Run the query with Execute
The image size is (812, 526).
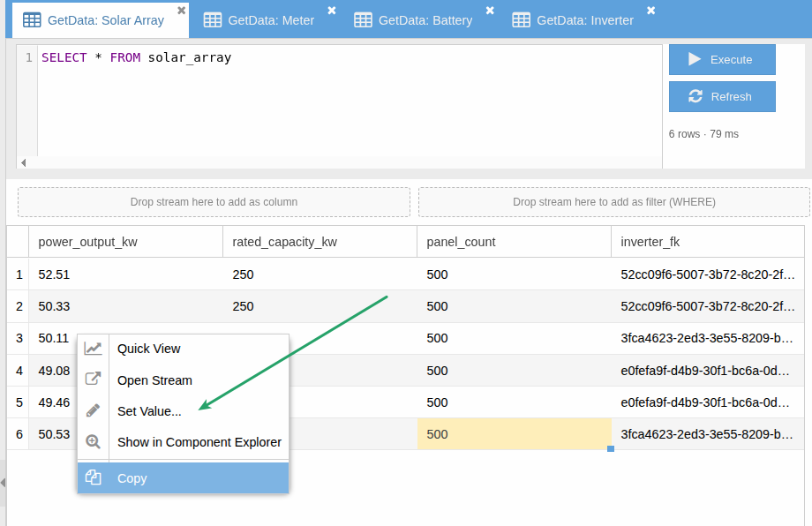[x=722, y=59]
